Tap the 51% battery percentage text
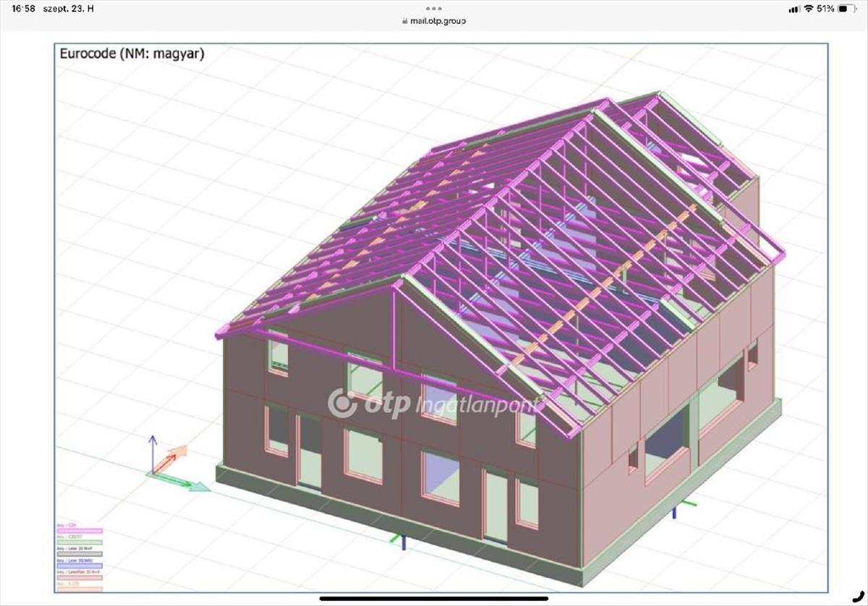The image size is (868, 606). [825, 9]
